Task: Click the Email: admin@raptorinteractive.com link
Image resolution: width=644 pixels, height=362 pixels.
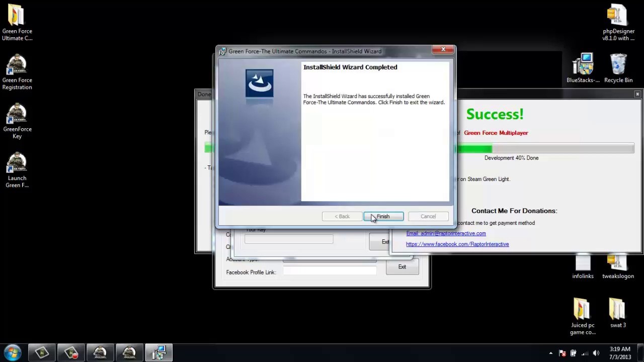Action: tap(446, 233)
